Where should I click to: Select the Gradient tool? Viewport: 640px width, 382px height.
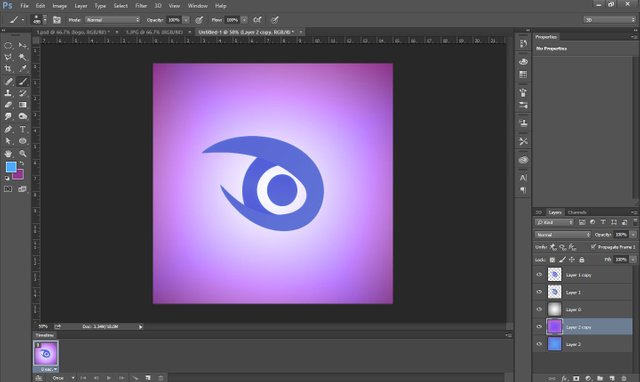(x=22, y=105)
